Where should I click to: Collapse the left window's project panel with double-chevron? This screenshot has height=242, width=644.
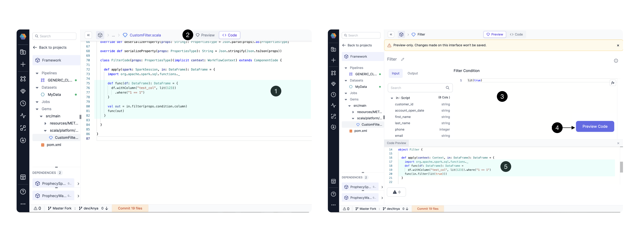click(88, 35)
